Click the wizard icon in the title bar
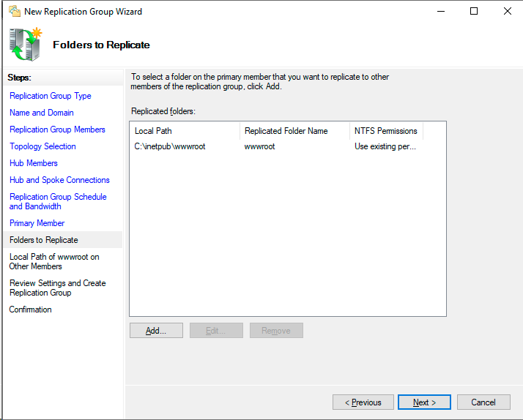Screen dimensions: 523x420 pyautogui.click(x=14, y=11)
